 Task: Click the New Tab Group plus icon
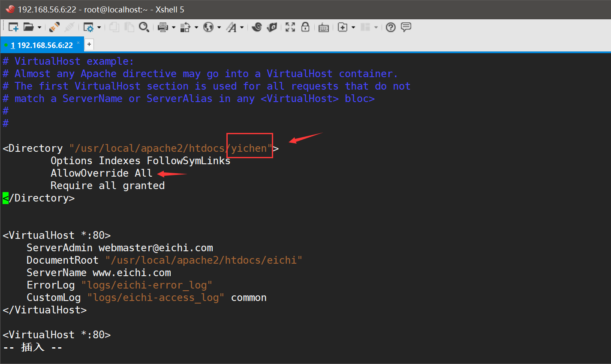coord(343,27)
